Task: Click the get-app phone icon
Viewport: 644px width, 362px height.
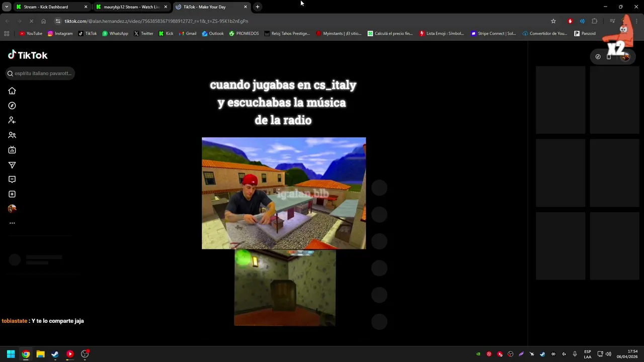Action: pos(609,57)
